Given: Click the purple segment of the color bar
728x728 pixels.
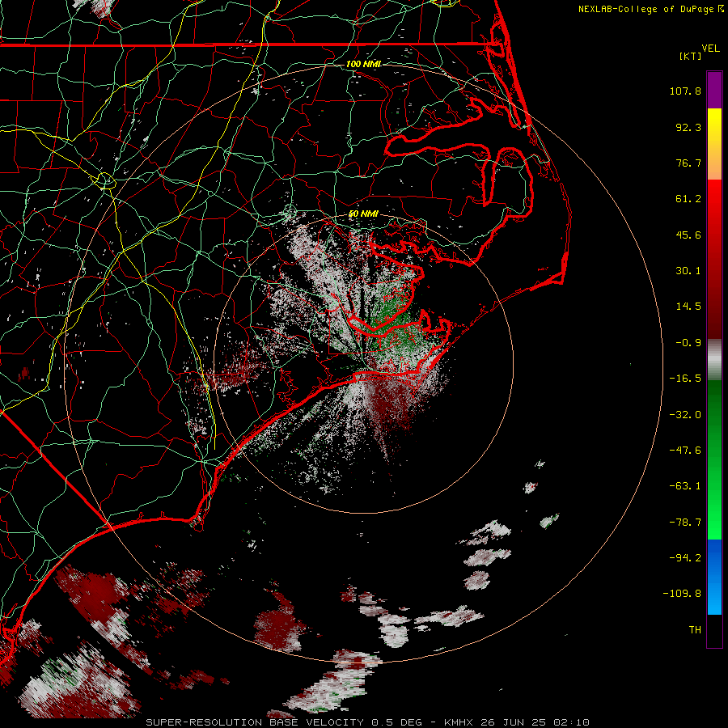Looking at the screenshot, I should (x=714, y=90).
